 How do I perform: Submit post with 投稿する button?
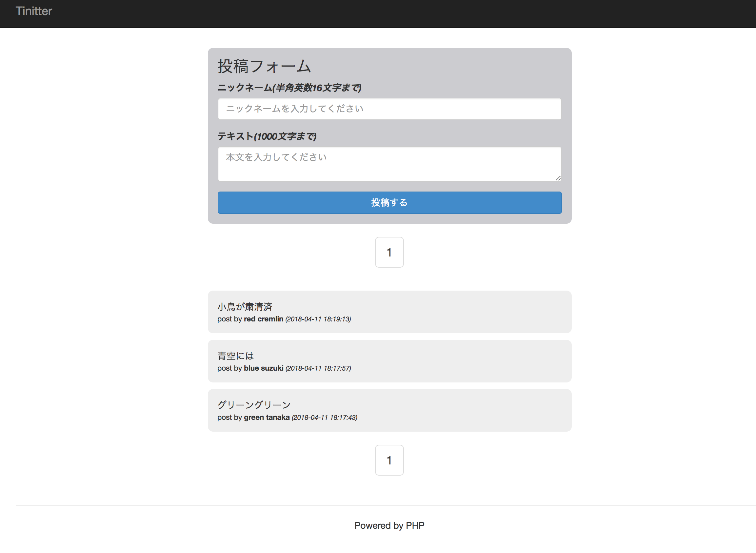pos(389,202)
